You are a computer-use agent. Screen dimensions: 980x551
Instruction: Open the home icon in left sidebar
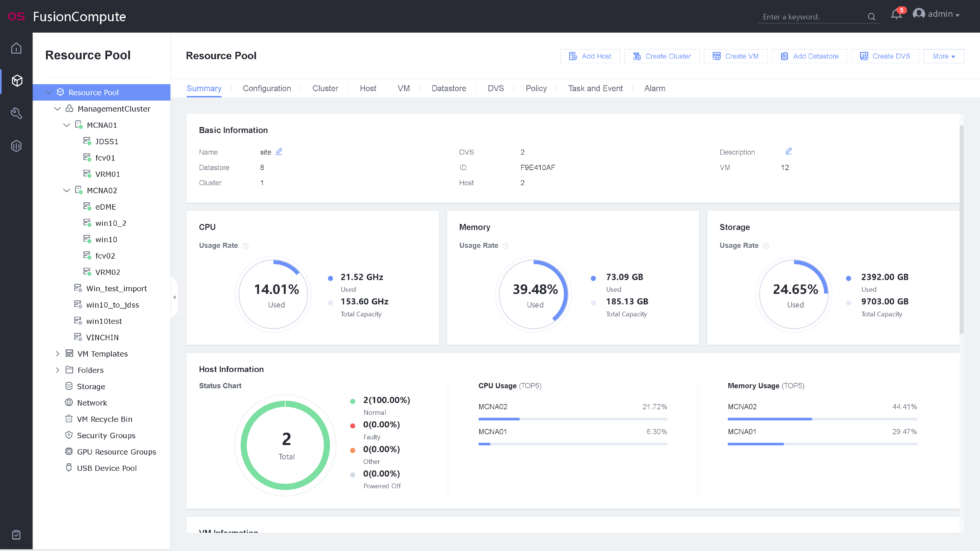coord(16,48)
